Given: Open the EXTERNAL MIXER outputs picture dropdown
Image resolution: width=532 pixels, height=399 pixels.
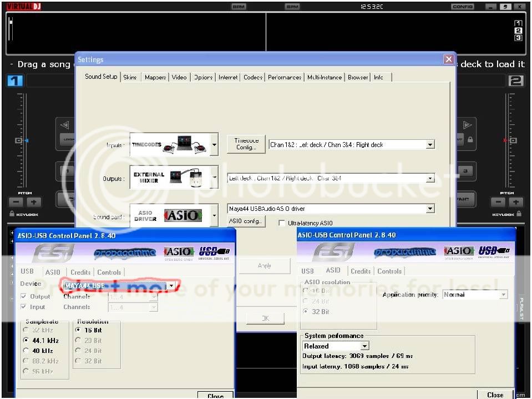Looking at the screenshot, I should (x=214, y=177).
